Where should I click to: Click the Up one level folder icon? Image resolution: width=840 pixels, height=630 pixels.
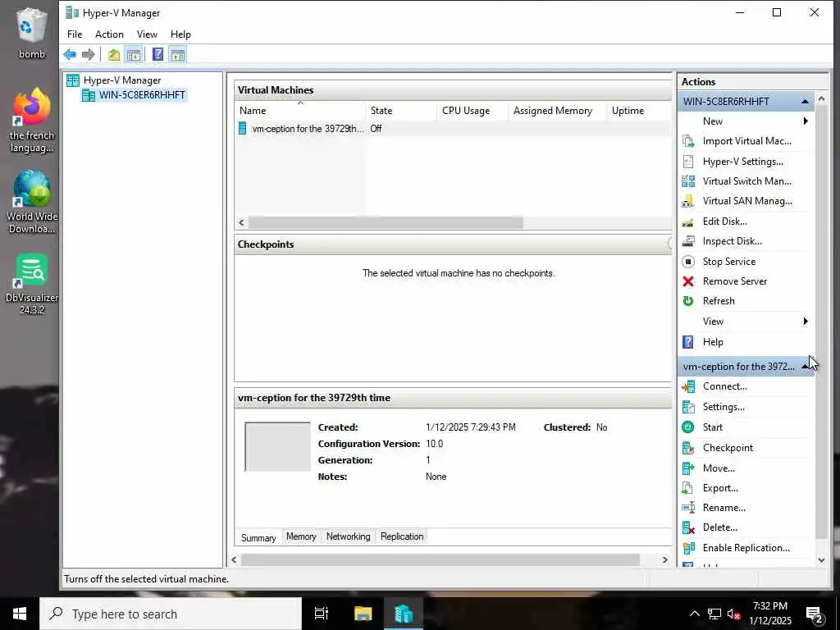(x=113, y=55)
